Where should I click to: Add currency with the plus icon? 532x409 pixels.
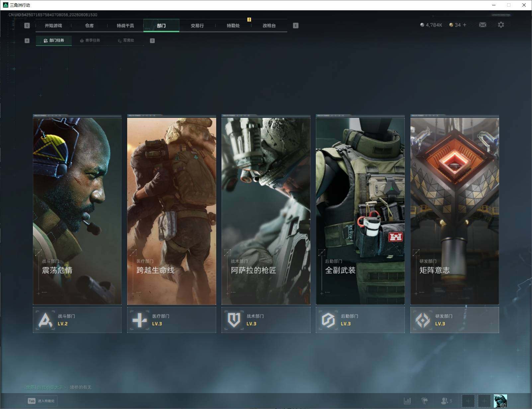[465, 25]
